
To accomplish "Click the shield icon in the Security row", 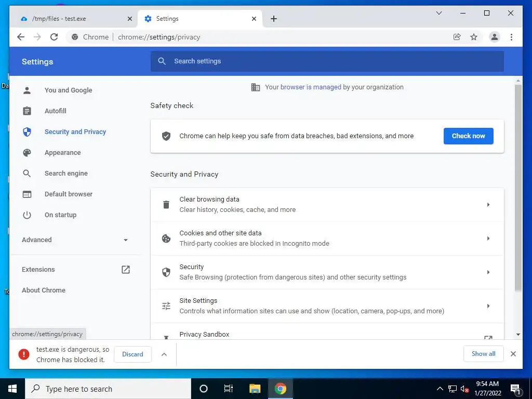I will click(166, 272).
